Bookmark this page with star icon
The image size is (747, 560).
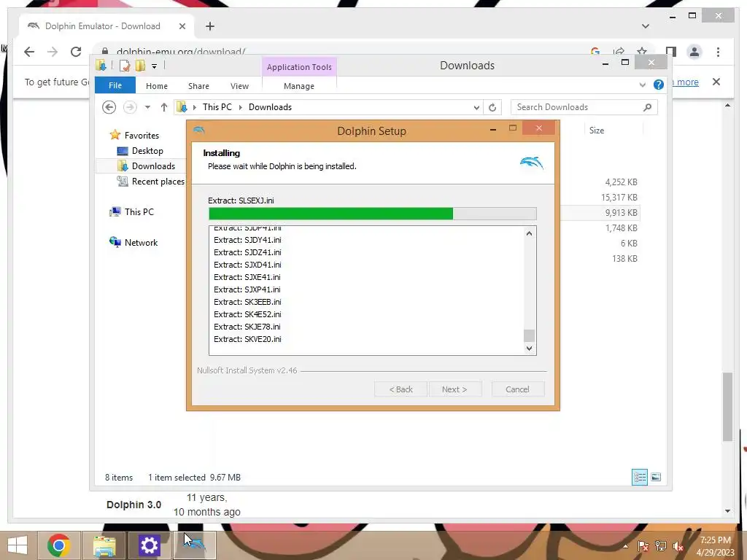click(642, 52)
